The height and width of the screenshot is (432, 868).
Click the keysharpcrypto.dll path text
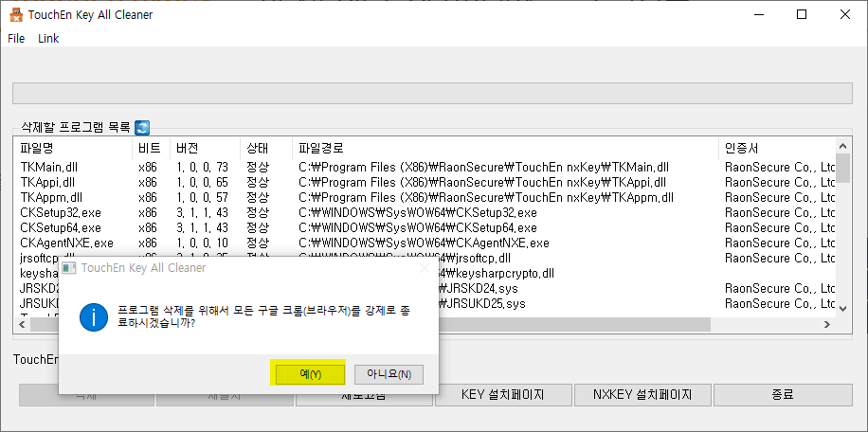click(497, 273)
